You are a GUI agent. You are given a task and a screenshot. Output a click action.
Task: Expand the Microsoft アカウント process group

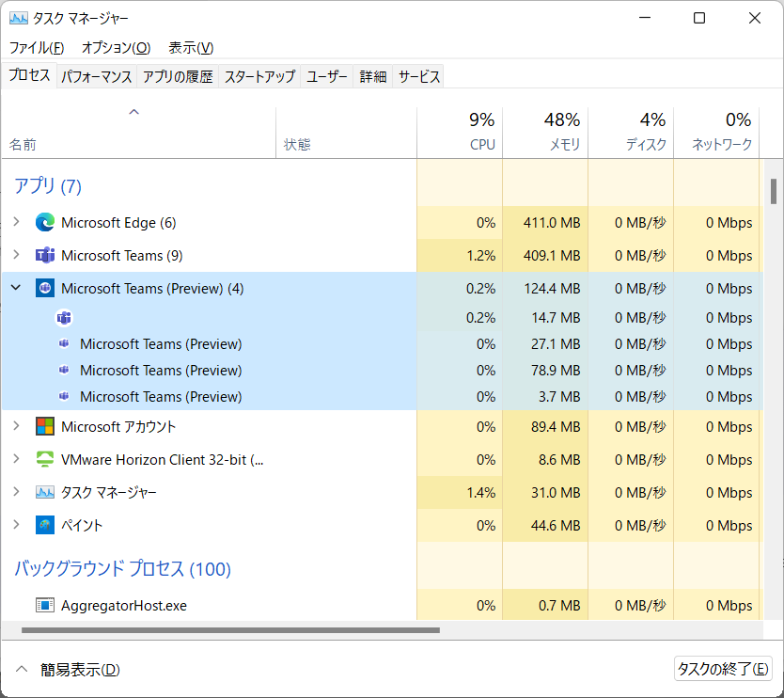(x=16, y=426)
